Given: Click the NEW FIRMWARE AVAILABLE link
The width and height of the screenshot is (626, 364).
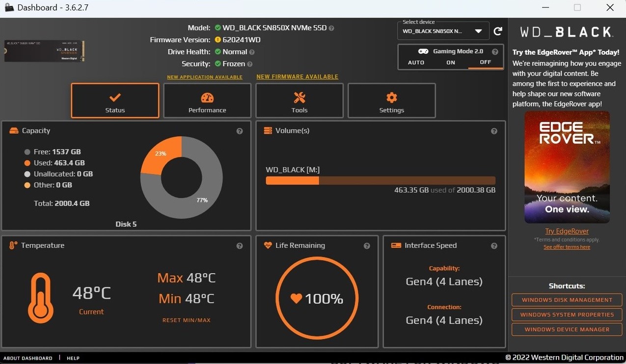Looking at the screenshot, I should [x=297, y=77].
